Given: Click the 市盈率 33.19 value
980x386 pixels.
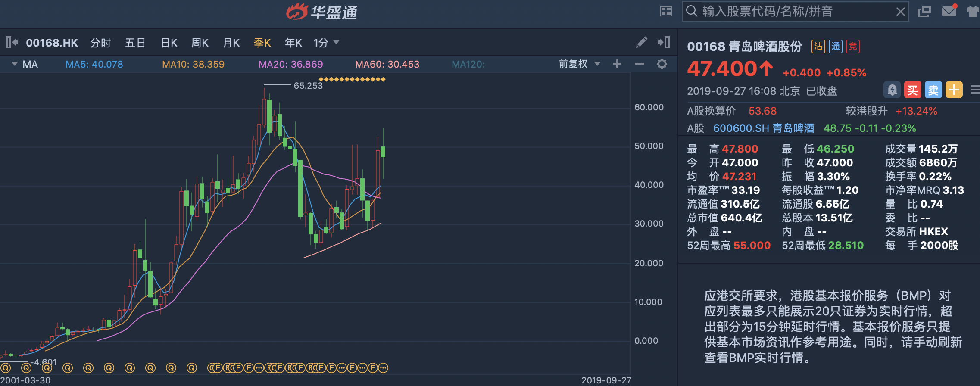Looking at the screenshot, I should [746, 190].
